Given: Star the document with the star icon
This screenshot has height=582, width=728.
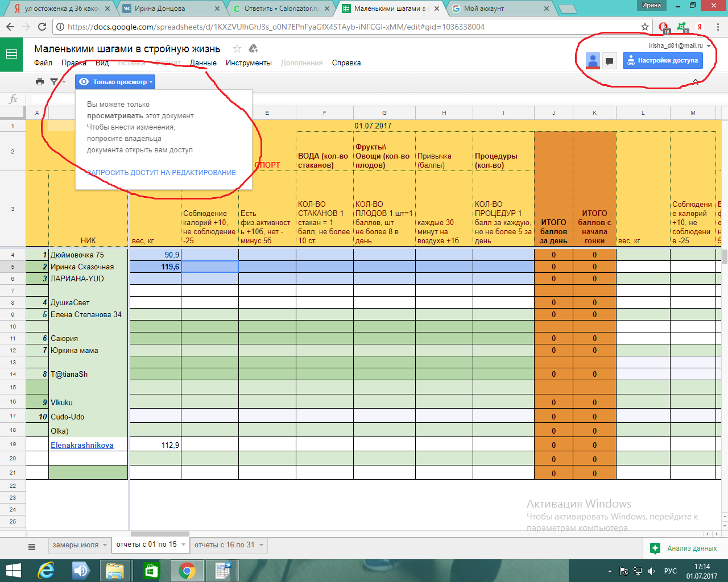Looking at the screenshot, I should pos(237,49).
